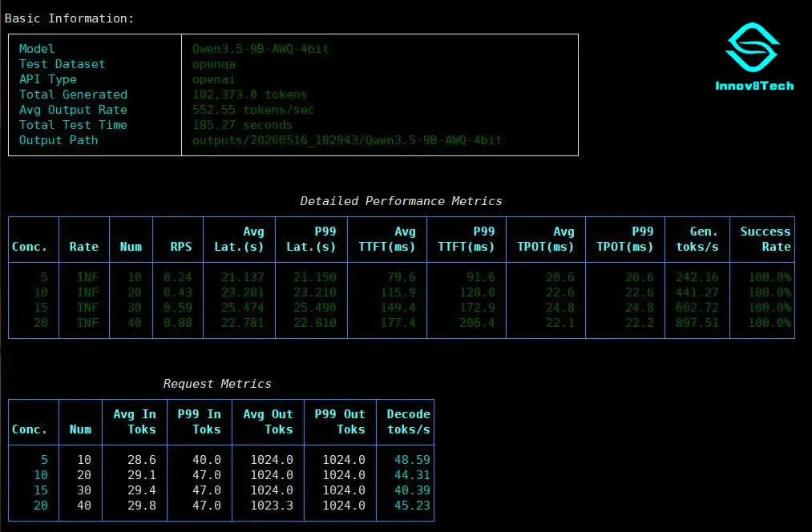This screenshot has width=812, height=532.
Task: Click the 'Avg In Toks' column header
Action: (x=135, y=421)
